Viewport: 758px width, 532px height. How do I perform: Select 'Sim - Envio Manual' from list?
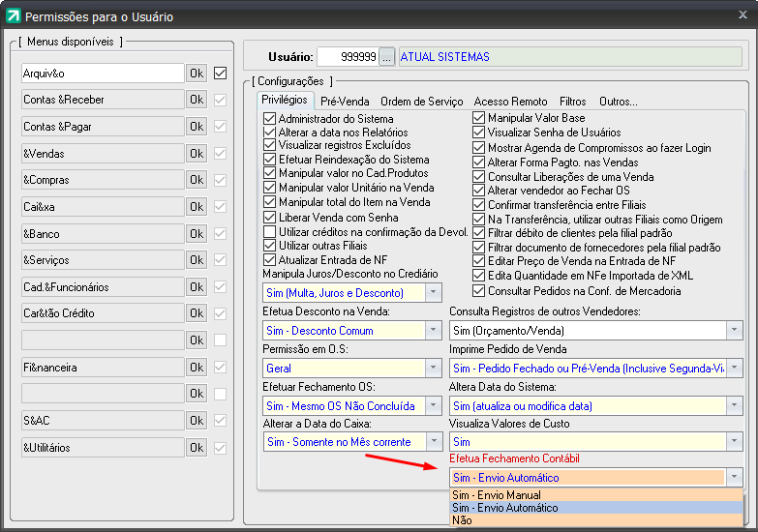point(497,495)
